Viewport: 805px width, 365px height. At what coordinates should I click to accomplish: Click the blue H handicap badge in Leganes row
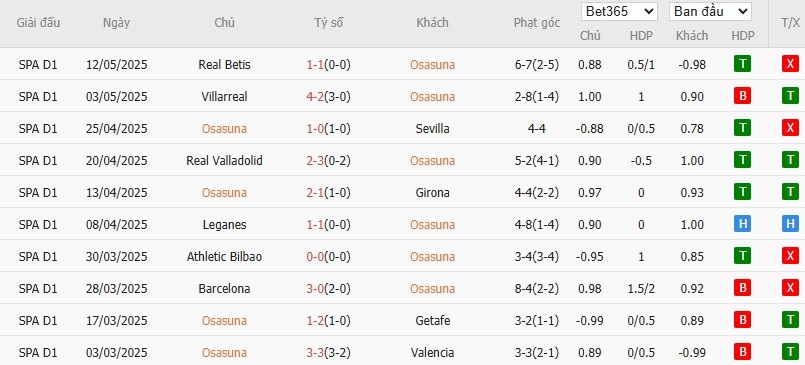[742, 224]
